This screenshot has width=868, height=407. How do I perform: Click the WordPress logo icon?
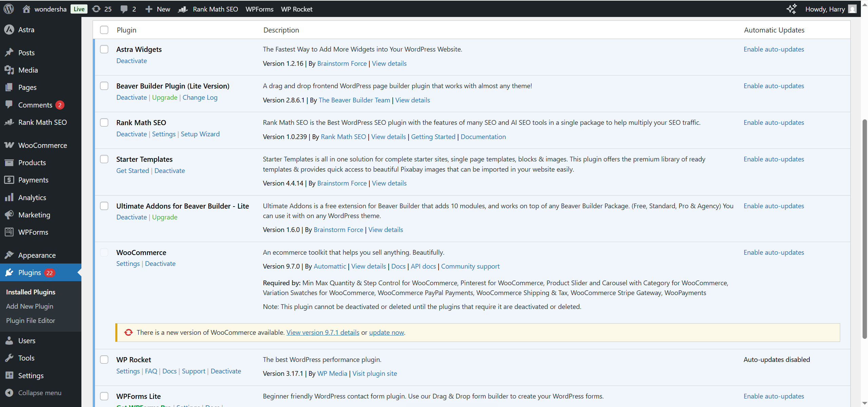click(x=9, y=9)
